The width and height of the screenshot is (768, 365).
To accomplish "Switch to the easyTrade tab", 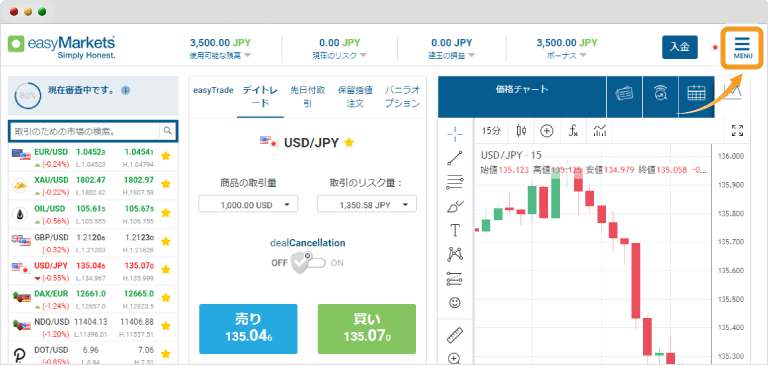I will 213,90.
